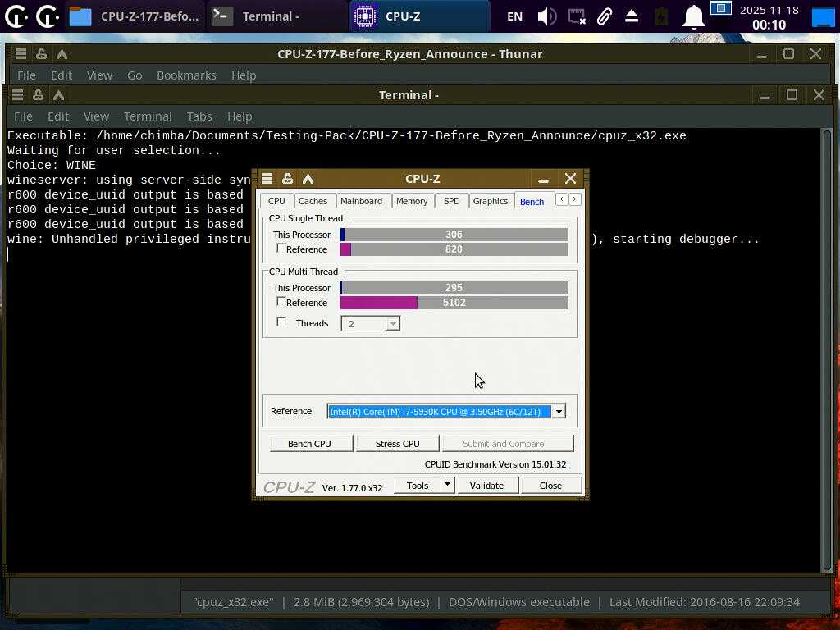Click the Bench CPU button
The height and width of the screenshot is (630, 840).
click(309, 444)
